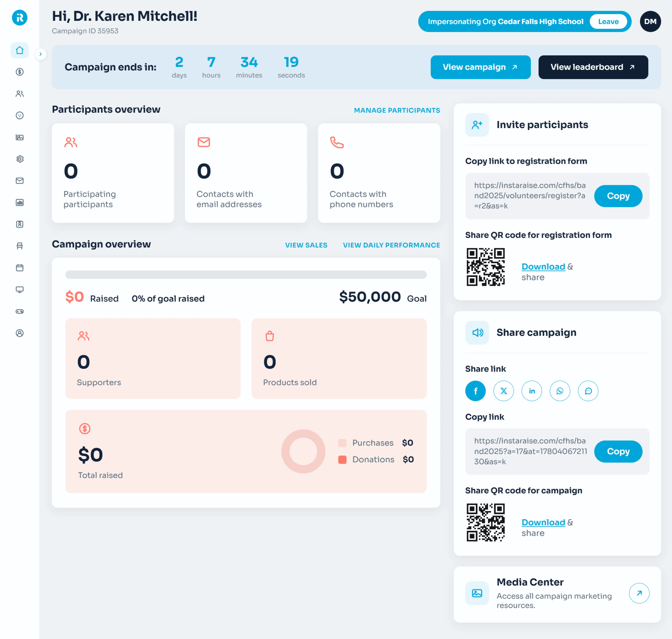Open View campaign button
Viewport: 672px width, 639px height.
pos(480,67)
